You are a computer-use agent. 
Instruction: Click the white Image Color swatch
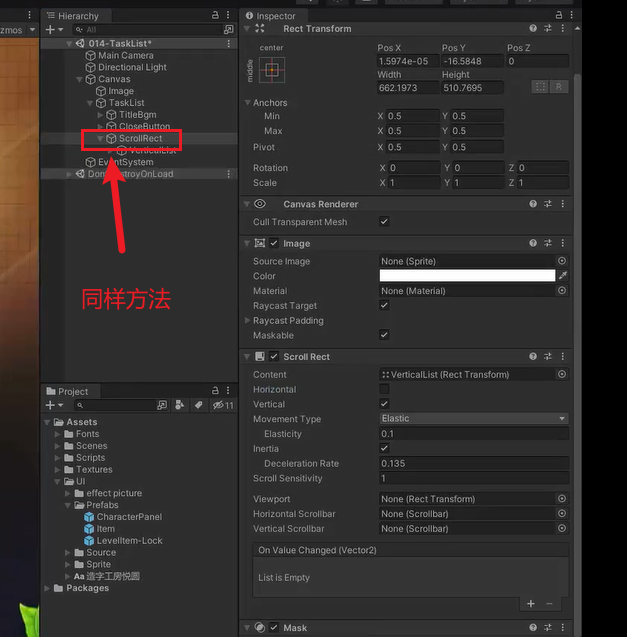point(466,276)
